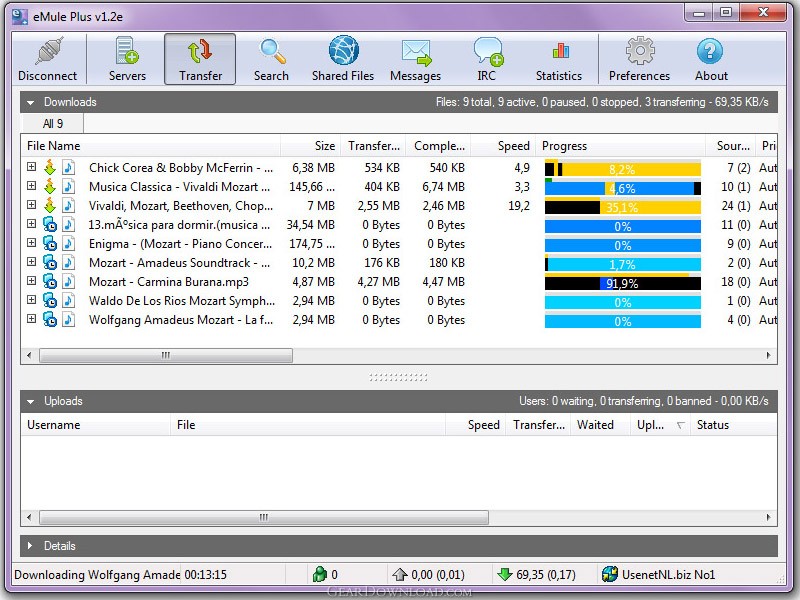Open the IRC chat icon
Image resolution: width=800 pixels, height=600 pixels.
click(488, 52)
